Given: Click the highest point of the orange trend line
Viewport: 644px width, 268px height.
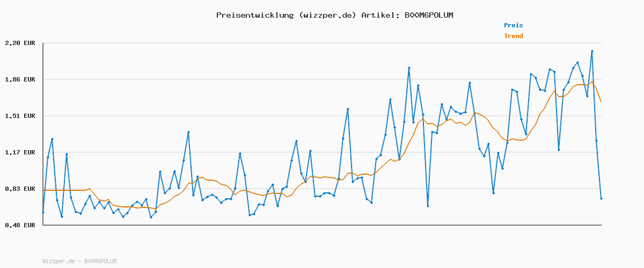Looking at the screenshot, I should (x=592, y=81).
